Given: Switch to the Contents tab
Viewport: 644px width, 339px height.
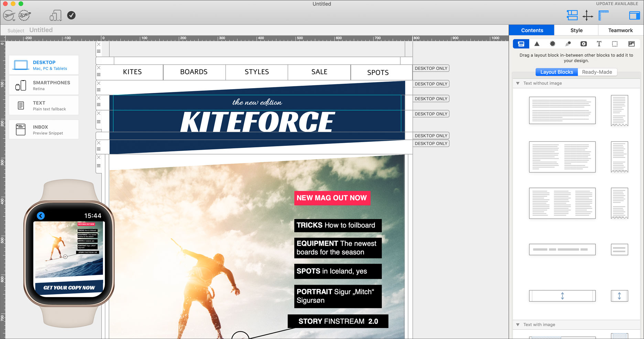Looking at the screenshot, I should 532,30.
